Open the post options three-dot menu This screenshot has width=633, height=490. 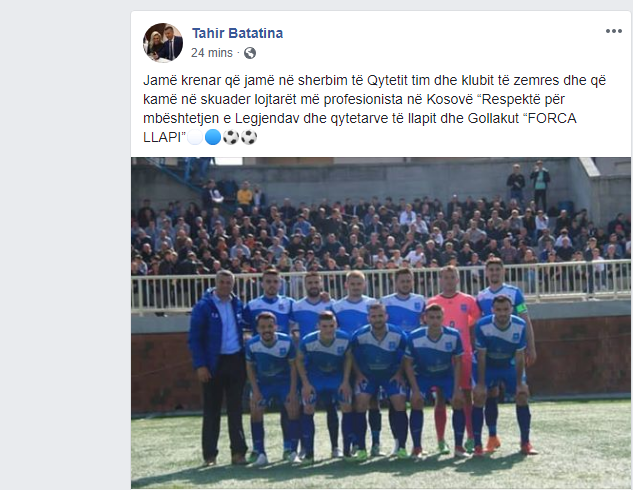(614, 31)
